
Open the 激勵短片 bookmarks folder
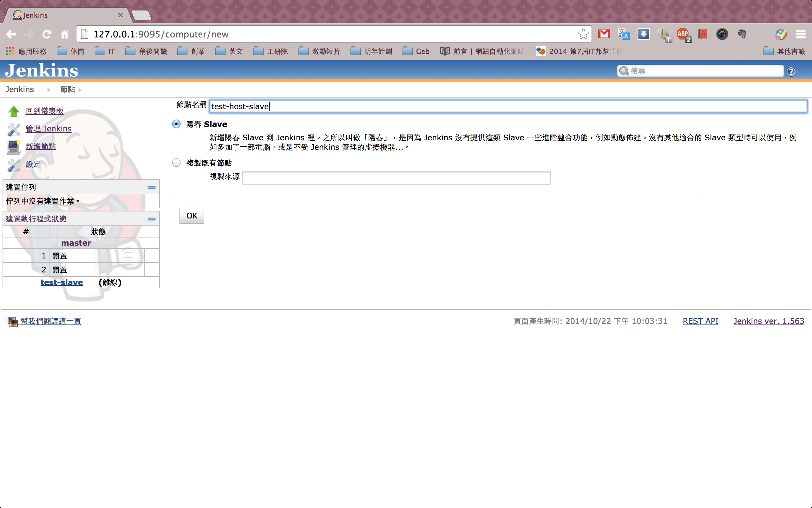[319, 51]
